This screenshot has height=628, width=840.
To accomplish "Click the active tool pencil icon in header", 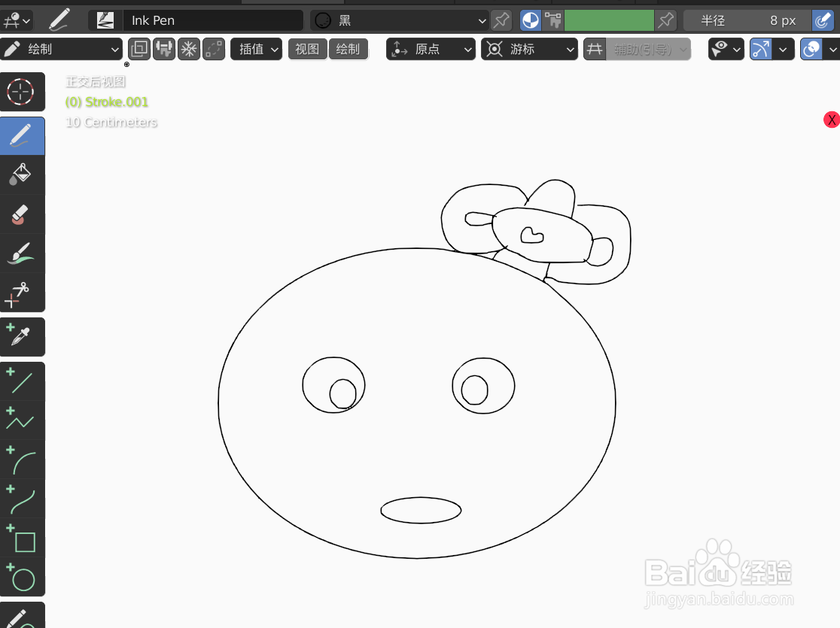I will [59, 20].
